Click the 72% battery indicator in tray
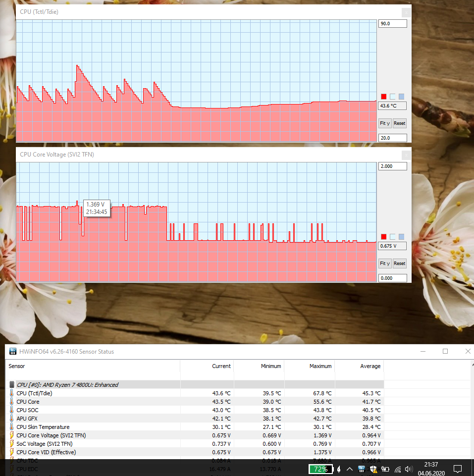This screenshot has height=476, width=474. pos(321,469)
